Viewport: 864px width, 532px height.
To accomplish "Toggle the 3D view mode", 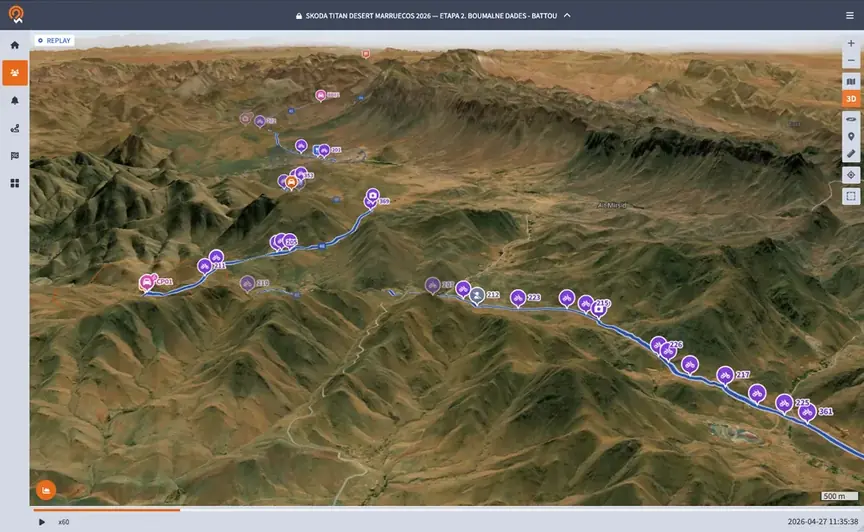I will coord(851,99).
